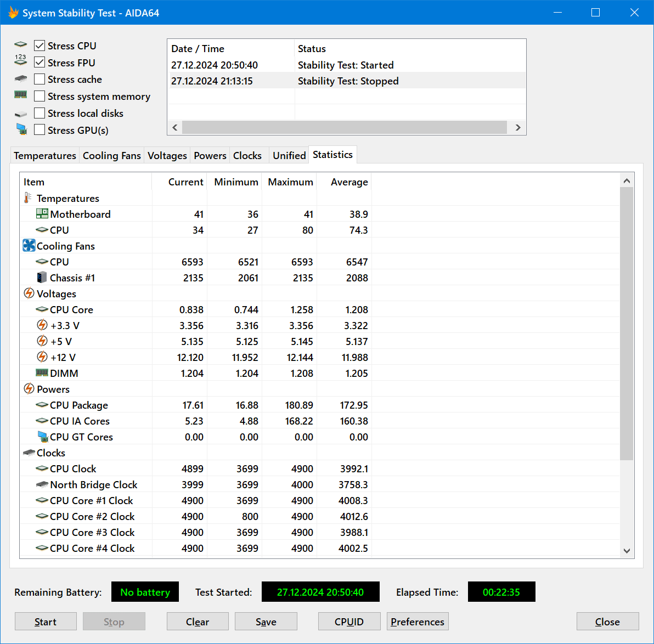Image resolution: width=654 pixels, height=644 pixels.
Task: Click the lightning icon next to Voltages group
Action: click(x=29, y=293)
